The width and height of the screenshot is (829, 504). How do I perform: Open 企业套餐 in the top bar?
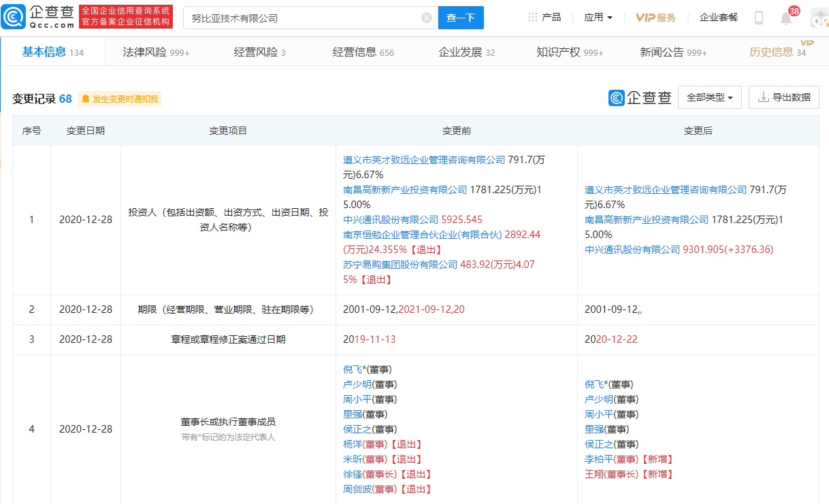pos(719,18)
